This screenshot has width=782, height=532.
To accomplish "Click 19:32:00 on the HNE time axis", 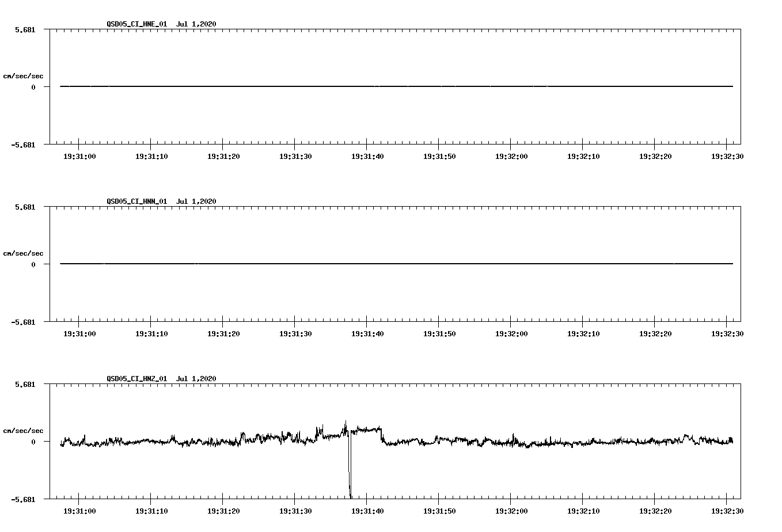I will (511, 156).
